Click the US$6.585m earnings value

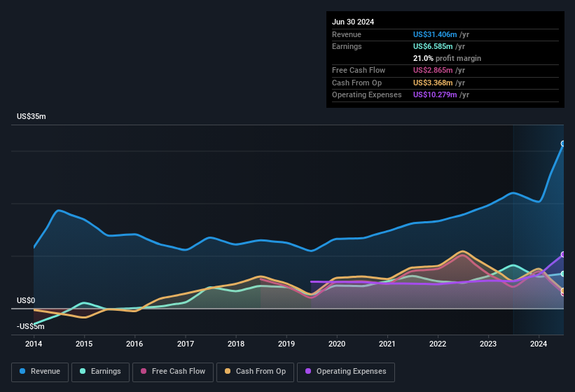[x=433, y=46]
